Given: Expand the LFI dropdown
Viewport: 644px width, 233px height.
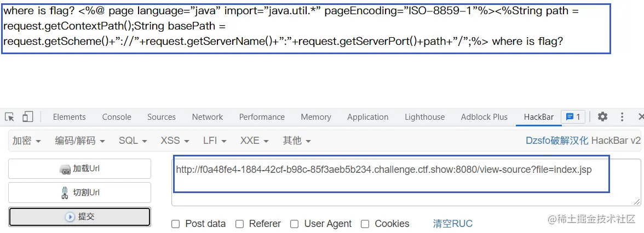Looking at the screenshot, I should pos(215,141).
